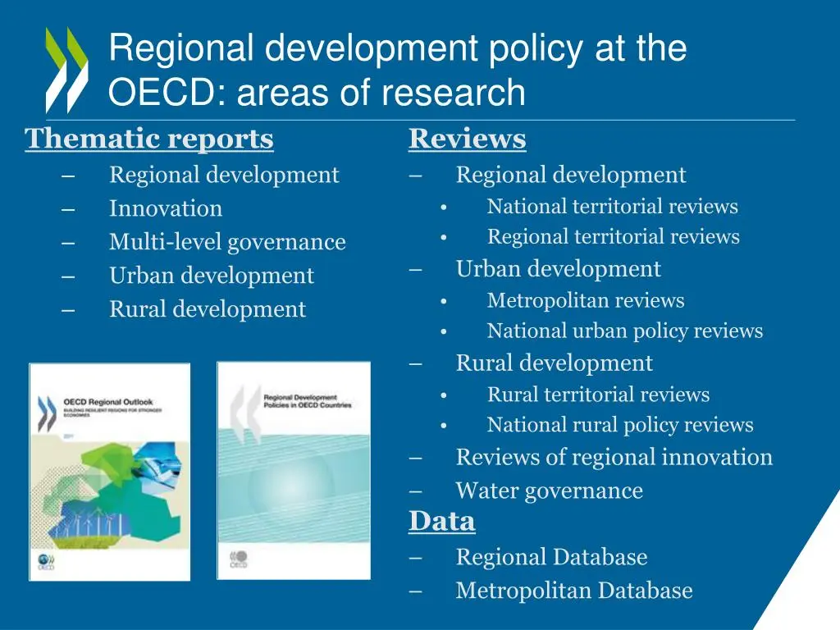
Task: Click the blue chevron mark on the Regional Outlook cover
Action: coord(47,413)
